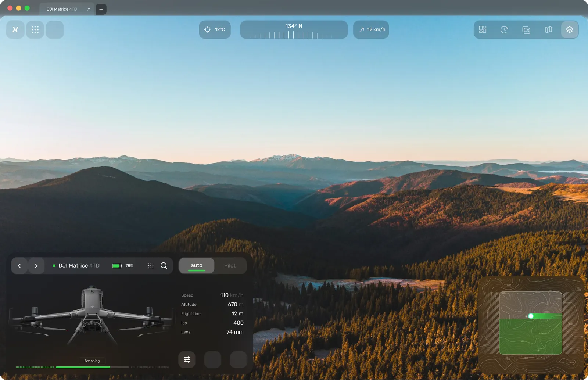This screenshot has width=588, height=380.
Task: Click the 12°C weather indicator
Action: click(215, 29)
